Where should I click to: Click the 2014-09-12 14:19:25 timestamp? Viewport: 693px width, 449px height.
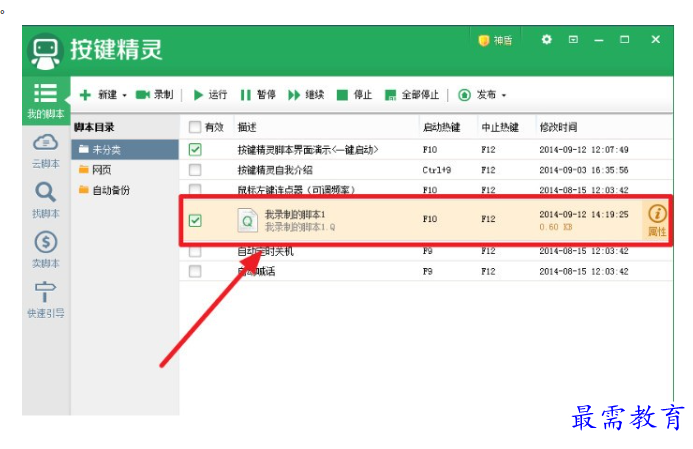point(583,214)
